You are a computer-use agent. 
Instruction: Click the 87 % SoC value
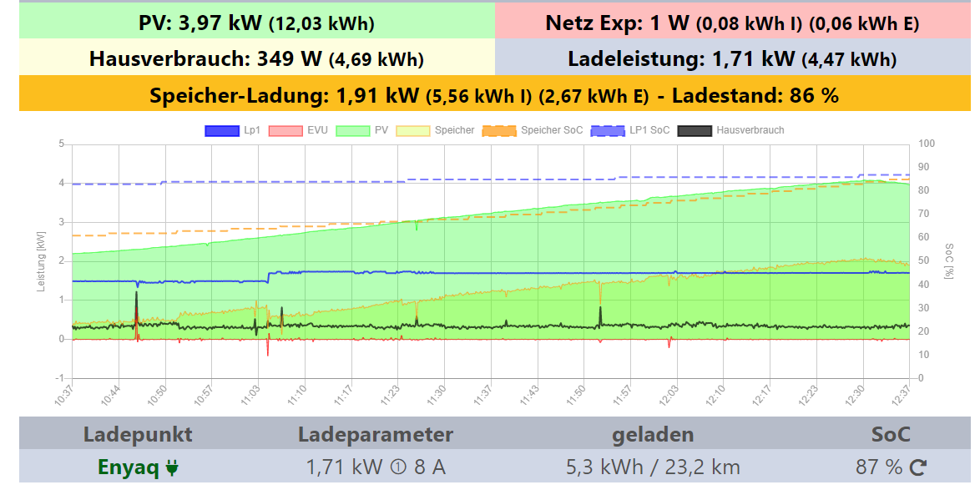tap(879, 467)
